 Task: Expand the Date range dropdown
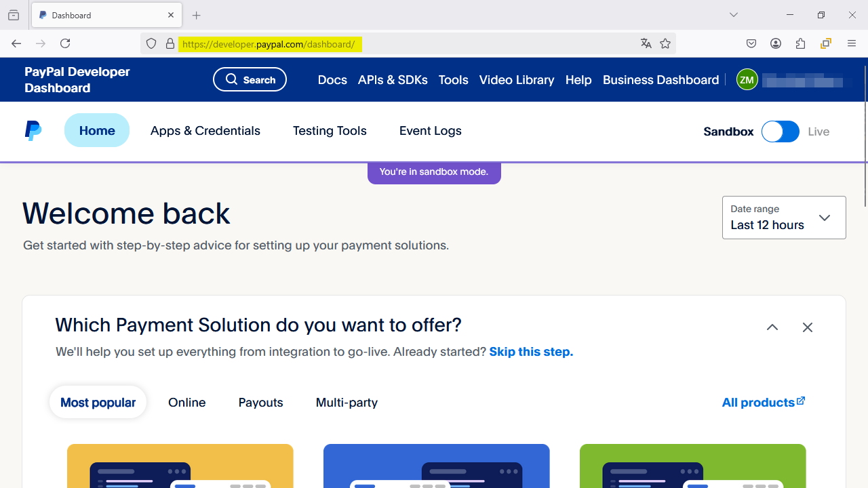[x=784, y=218]
